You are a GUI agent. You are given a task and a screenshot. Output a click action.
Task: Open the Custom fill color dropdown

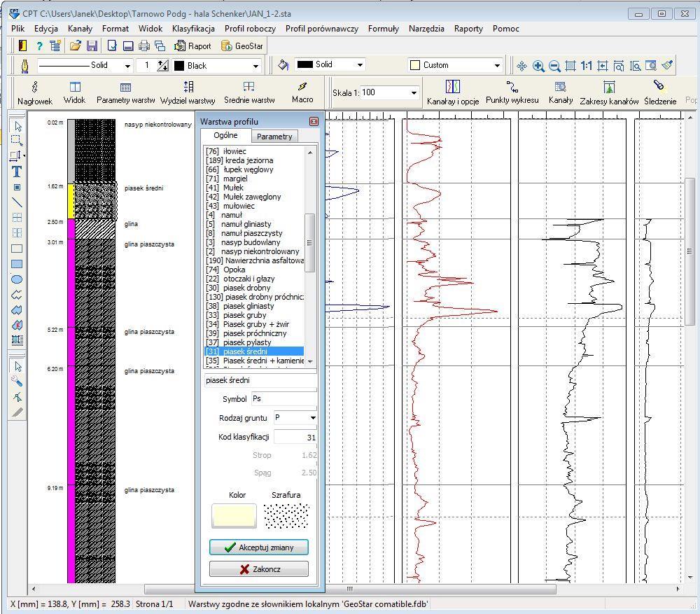click(x=497, y=65)
